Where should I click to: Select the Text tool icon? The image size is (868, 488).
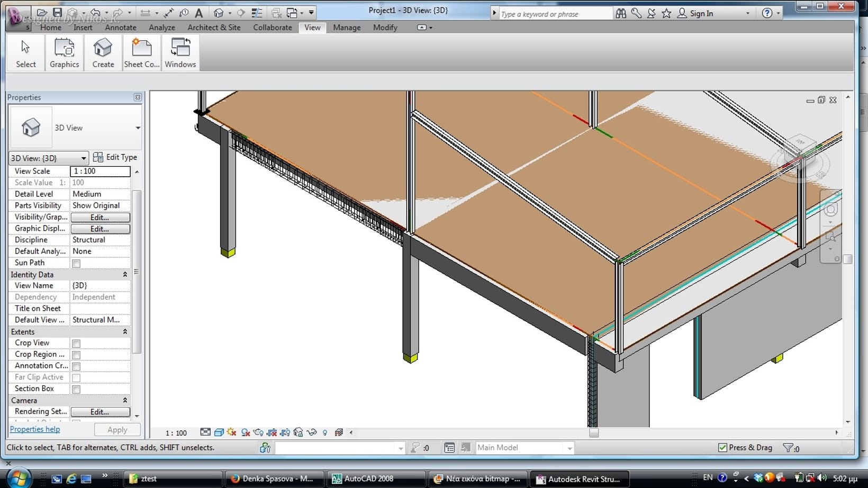(x=199, y=13)
